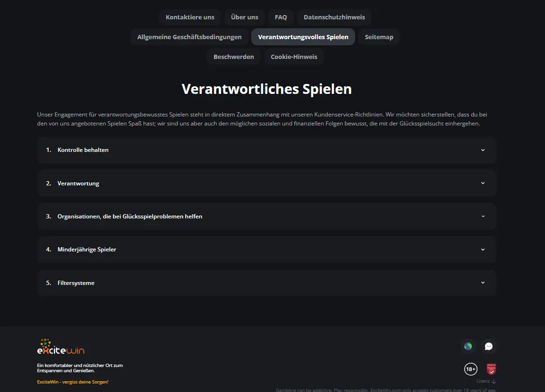Open the Beschwerden tab
Image resolution: width=545 pixels, height=392 pixels.
click(234, 57)
